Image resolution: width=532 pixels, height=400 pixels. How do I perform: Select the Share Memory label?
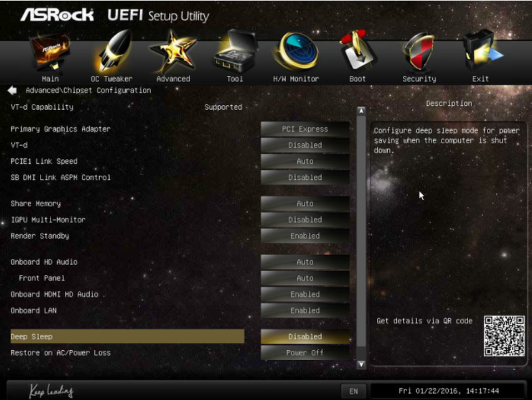36,204
